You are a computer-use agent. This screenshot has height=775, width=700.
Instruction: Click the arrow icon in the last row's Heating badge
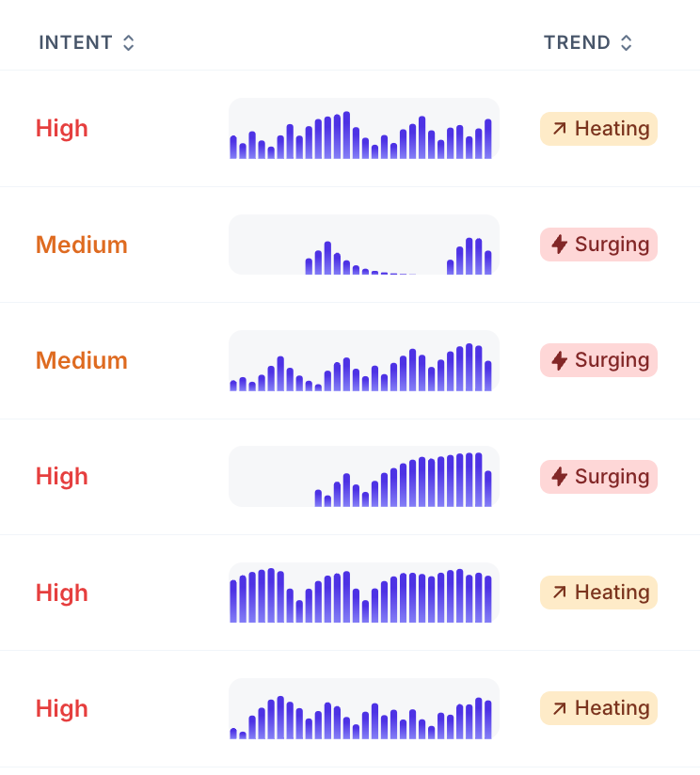[560, 708]
